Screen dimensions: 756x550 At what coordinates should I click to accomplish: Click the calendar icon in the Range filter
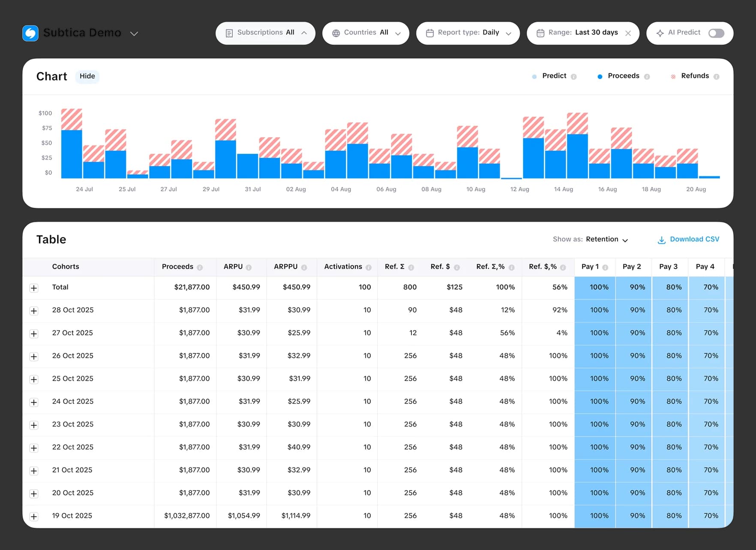click(540, 32)
